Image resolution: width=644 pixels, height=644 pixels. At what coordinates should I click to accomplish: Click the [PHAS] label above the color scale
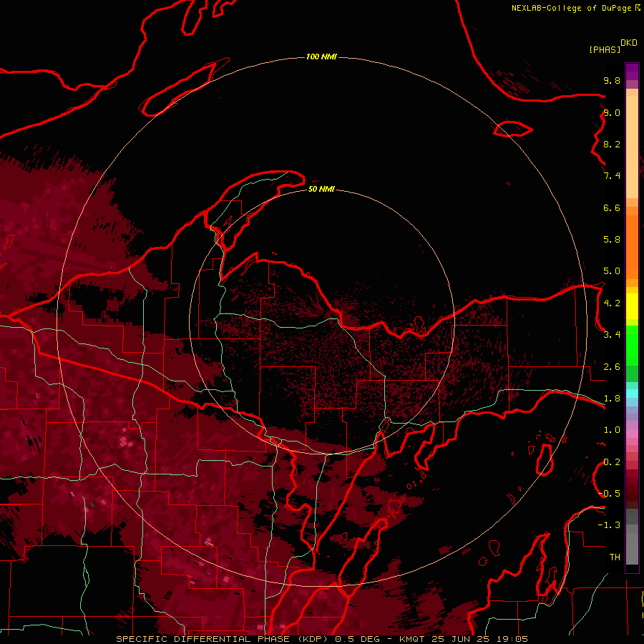coord(605,49)
